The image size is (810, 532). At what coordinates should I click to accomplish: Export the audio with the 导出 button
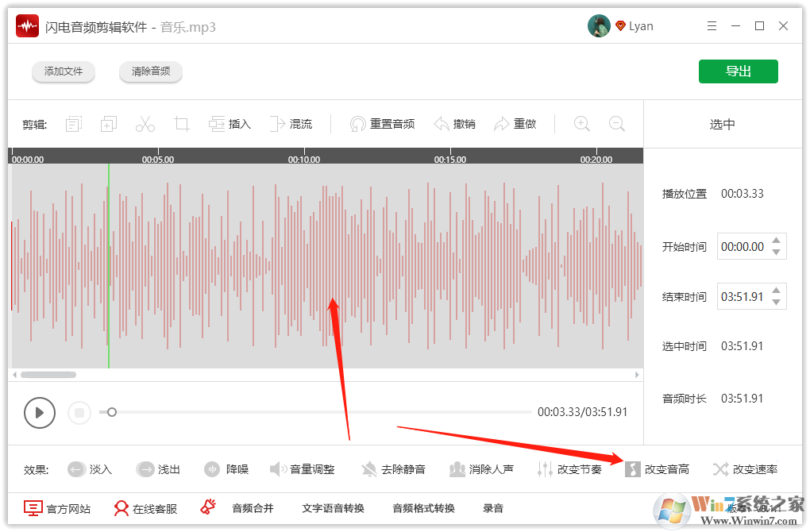(x=738, y=71)
